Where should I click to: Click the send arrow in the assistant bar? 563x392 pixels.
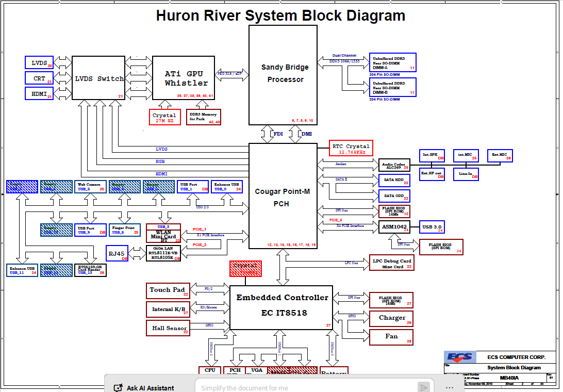coord(424,387)
